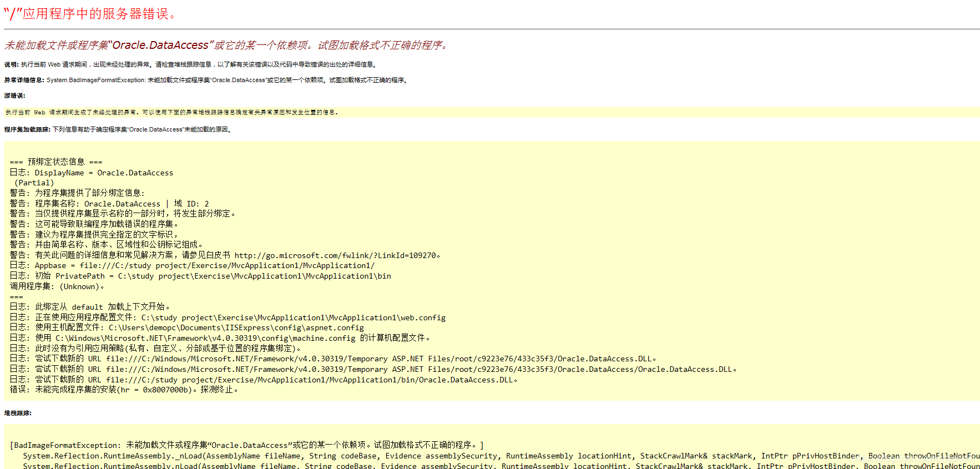Screen dimensions: 980x469
Task: Click the '[BadImageFormatException' stack trace header line
Action: [x=247, y=445]
